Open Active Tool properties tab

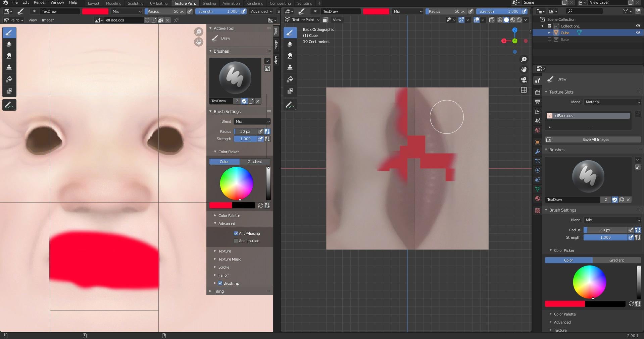pos(538,80)
